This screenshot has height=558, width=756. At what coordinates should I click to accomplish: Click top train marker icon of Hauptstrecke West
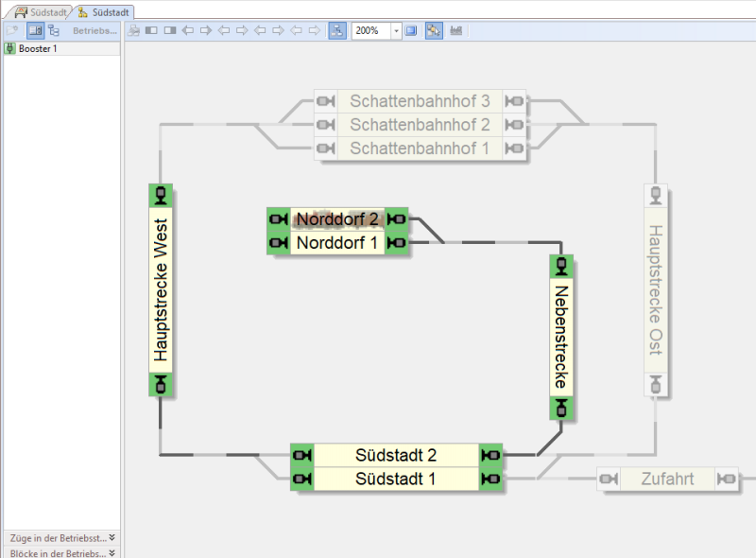(161, 196)
